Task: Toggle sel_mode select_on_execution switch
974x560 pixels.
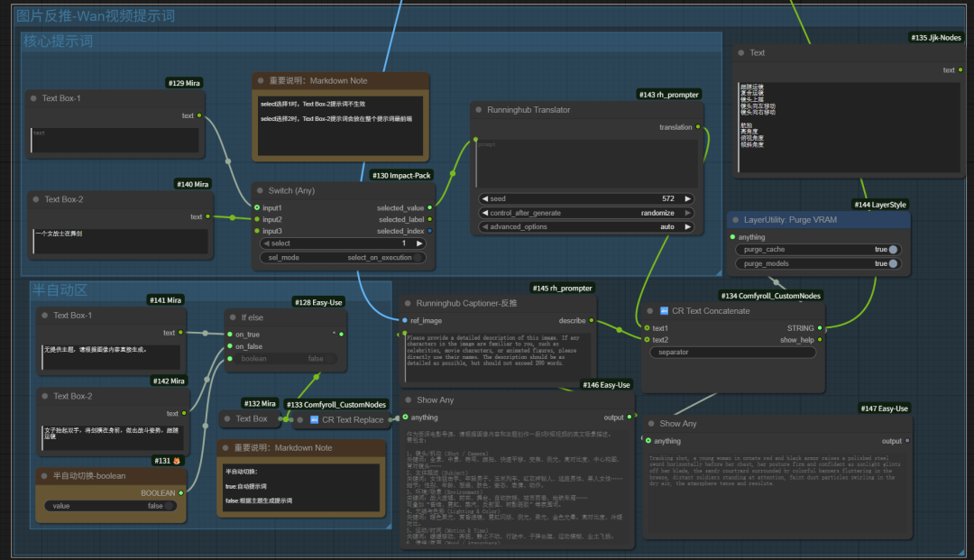Action: point(418,258)
